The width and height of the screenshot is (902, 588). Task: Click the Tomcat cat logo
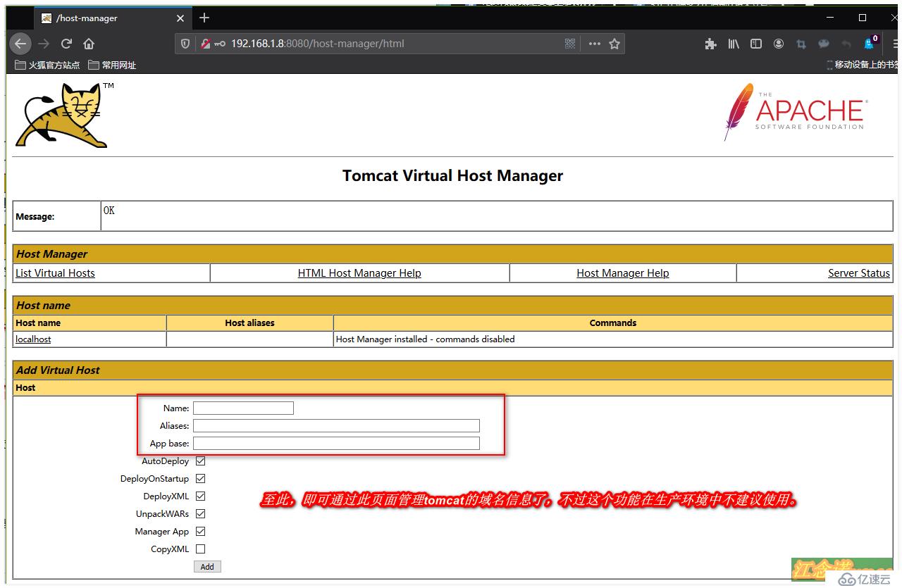62,115
